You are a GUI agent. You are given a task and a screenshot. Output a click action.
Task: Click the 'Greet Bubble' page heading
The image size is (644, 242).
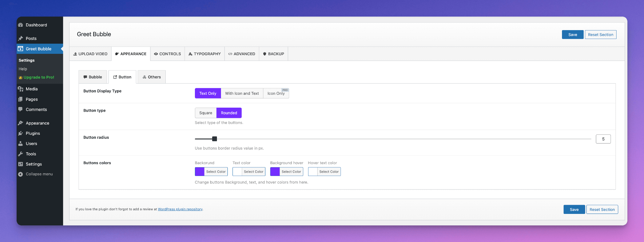click(94, 34)
